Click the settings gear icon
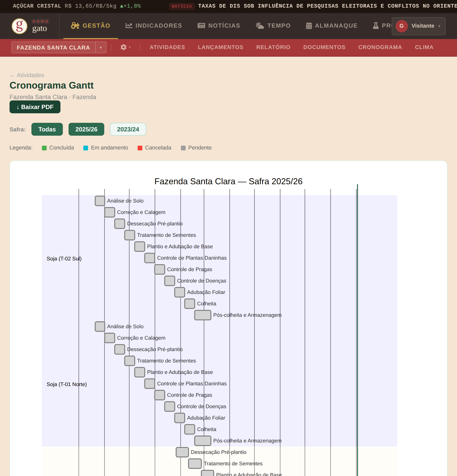The height and width of the screenshot is (476, 457). coord(124,47)
